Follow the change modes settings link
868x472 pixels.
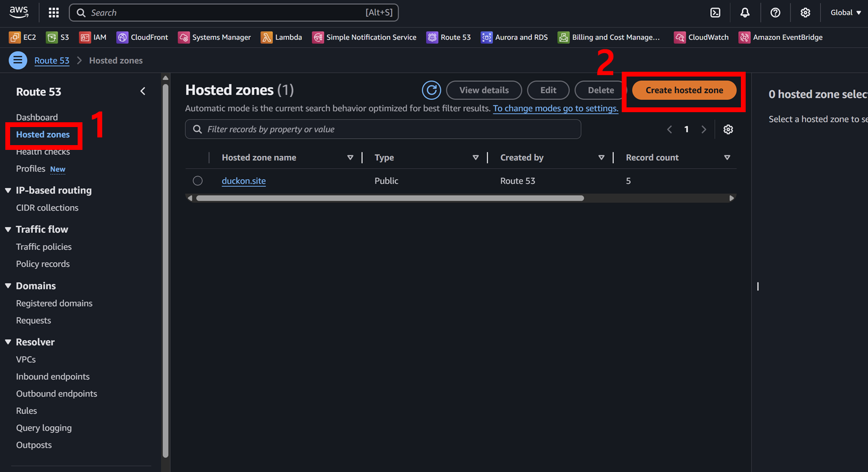555,108
